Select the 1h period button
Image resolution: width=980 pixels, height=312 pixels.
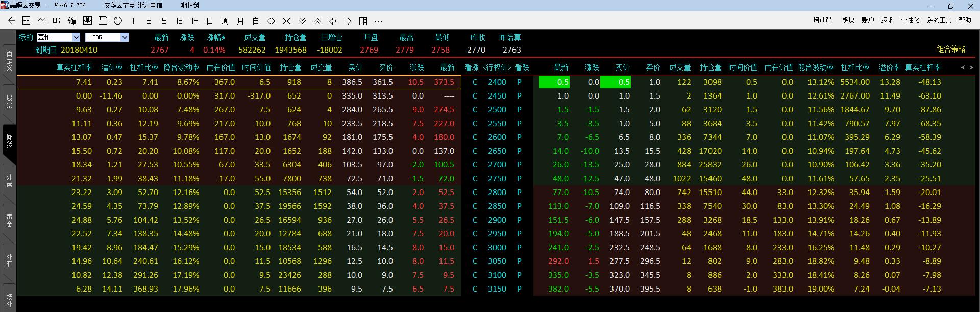pos(194,21)
